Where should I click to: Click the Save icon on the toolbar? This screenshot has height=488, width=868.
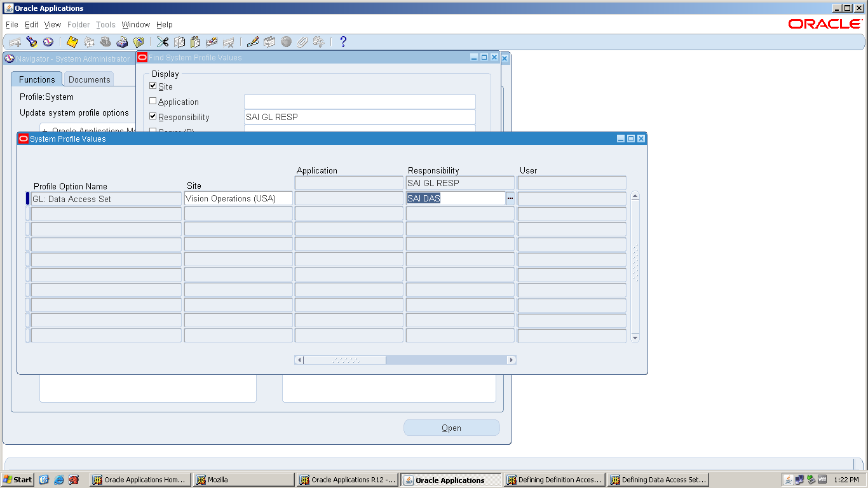(x=71, y=42)
